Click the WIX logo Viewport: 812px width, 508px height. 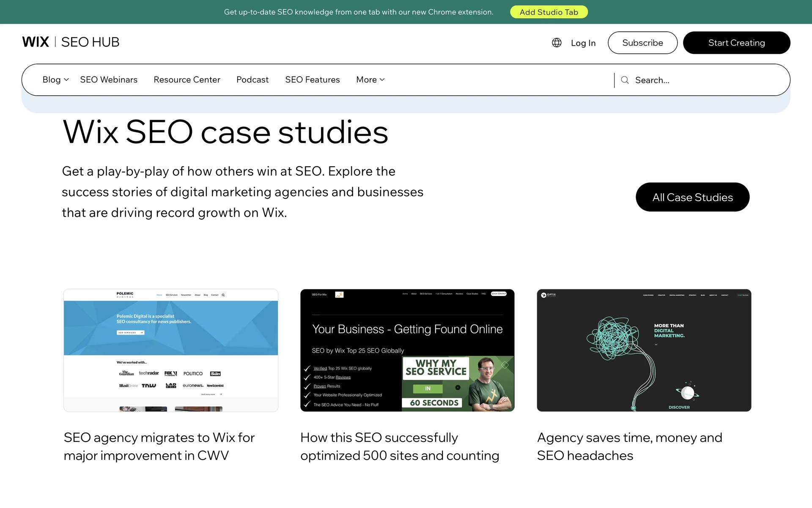pos(36,42)
